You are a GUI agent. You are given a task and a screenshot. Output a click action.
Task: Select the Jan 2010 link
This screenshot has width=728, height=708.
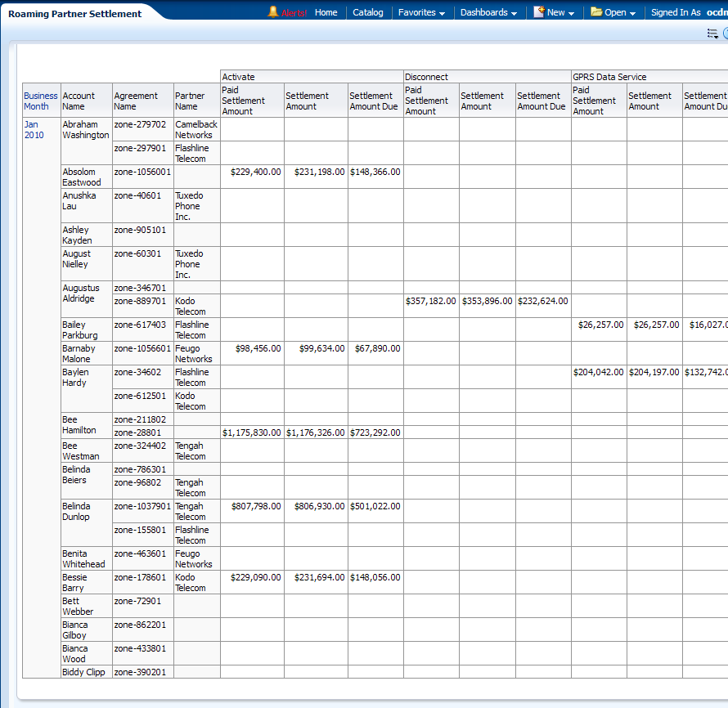pyautogui.click(x=34, y=129)
